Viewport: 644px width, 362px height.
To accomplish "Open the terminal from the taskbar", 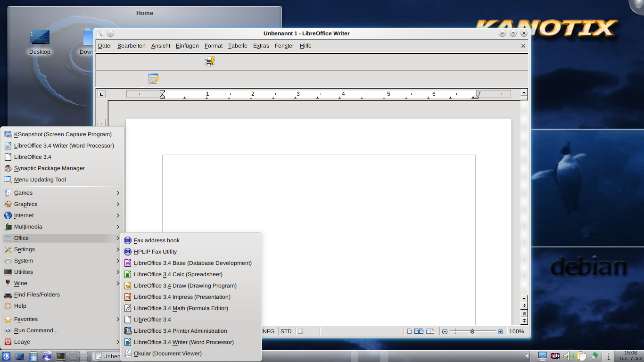I will (61, 356).
